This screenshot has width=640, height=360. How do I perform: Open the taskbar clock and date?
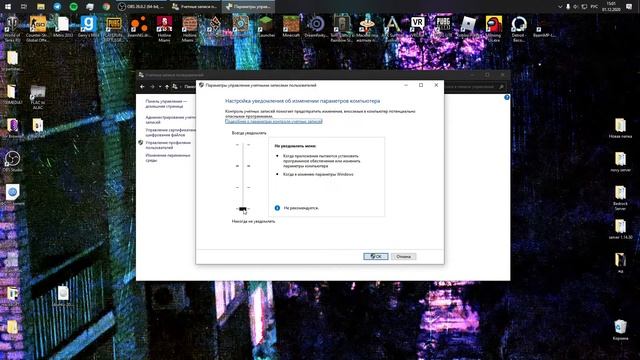click(611, 7)
